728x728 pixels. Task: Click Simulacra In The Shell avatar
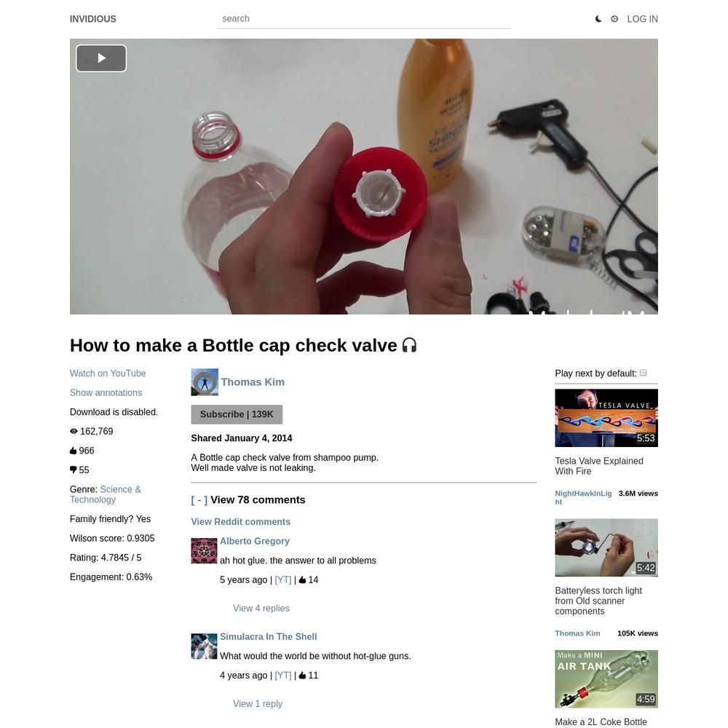tap(205, 646)
